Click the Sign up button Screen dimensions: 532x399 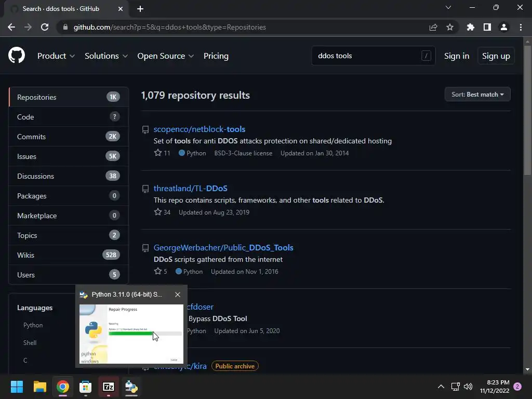click(496, 56)
